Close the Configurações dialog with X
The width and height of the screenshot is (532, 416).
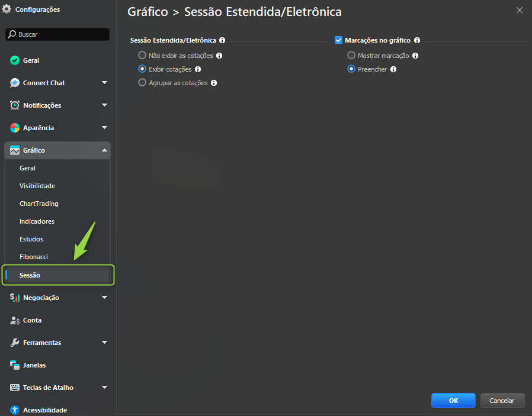520,10
